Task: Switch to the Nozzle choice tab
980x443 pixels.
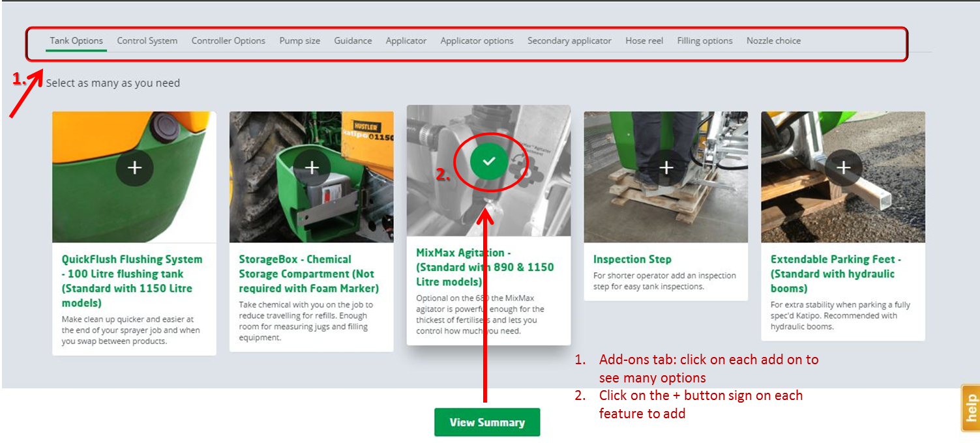Action: tap(774, 40)
